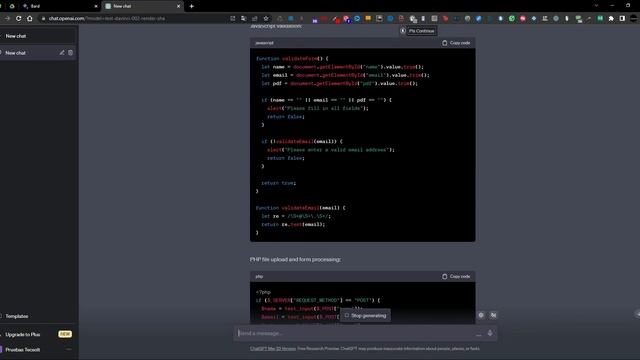Open the browser profile avatar

point(633,18)
